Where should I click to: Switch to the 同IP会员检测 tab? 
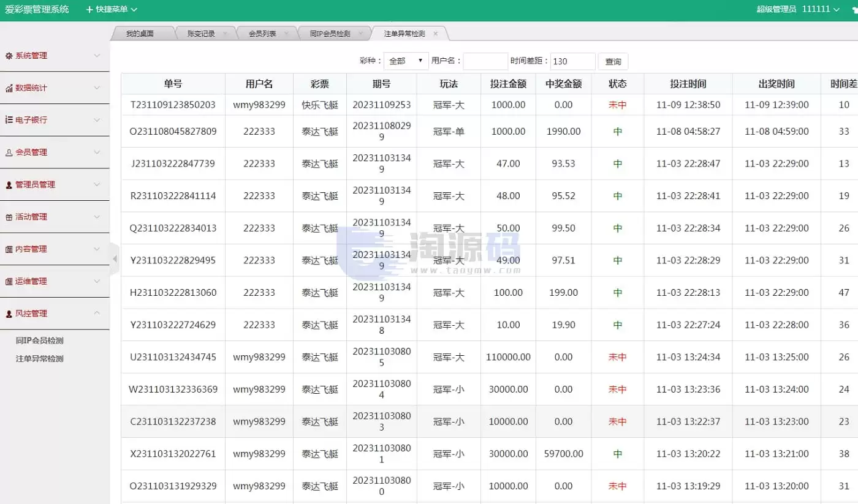tap(330, 34)
